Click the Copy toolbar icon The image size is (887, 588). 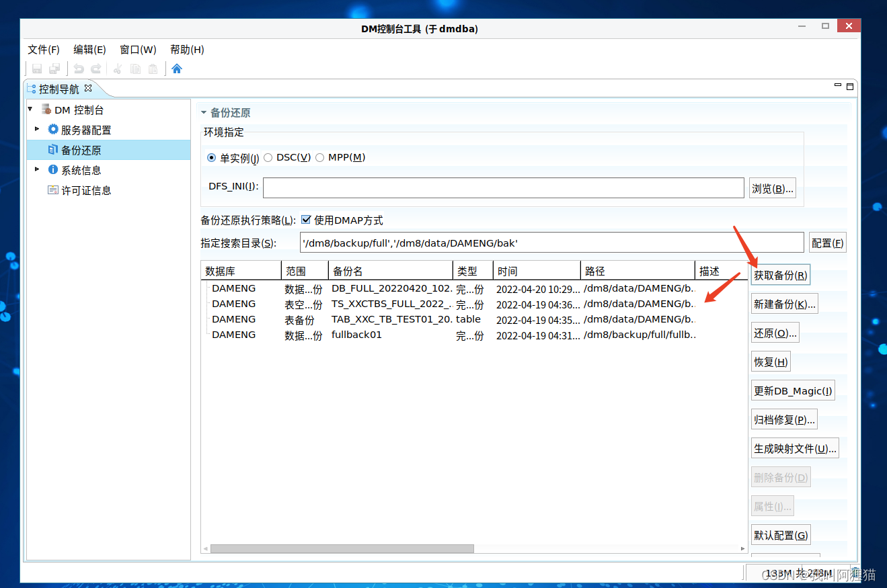tap(135, 69)
